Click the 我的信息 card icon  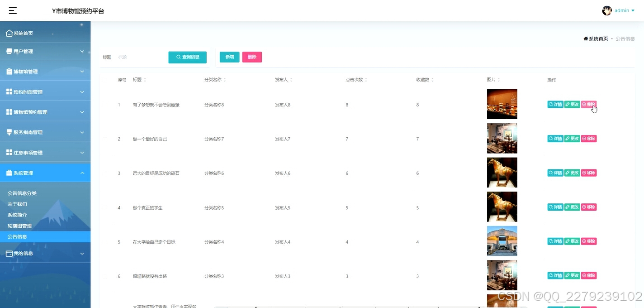click(x=9, y=254)
